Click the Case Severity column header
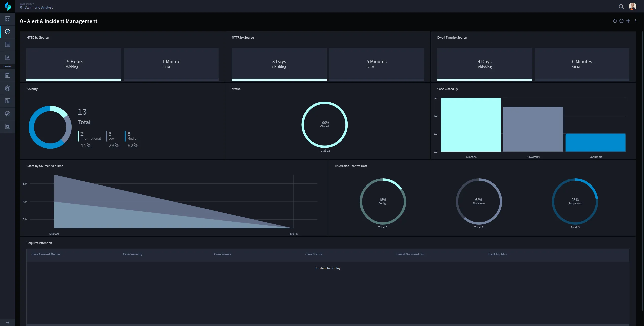Image resolution: width=644 pixels, height=326 pixels. (132, 254)
